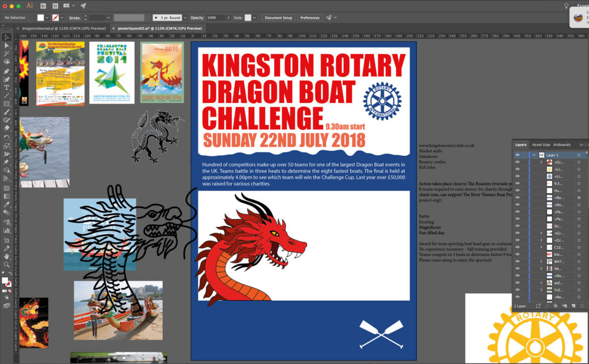Select the Eyedropper tool

click(6, 204)
